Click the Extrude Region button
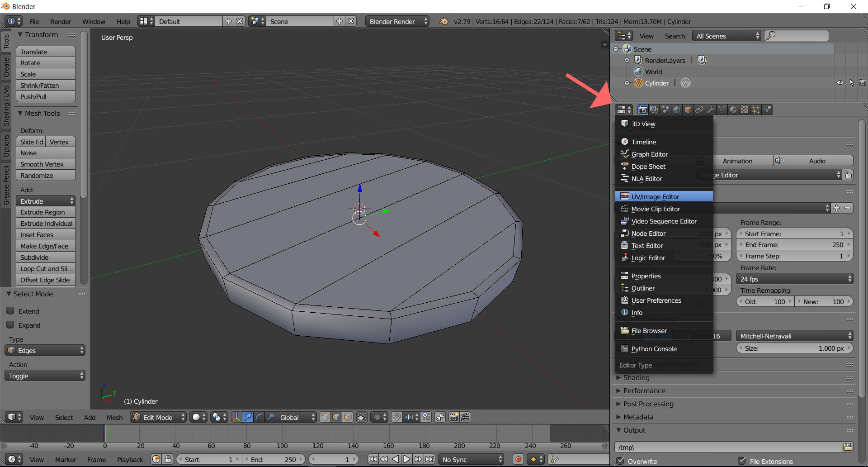Image resolution: width=868 pixels, height=467 pixels. click(x=45, y=212)
